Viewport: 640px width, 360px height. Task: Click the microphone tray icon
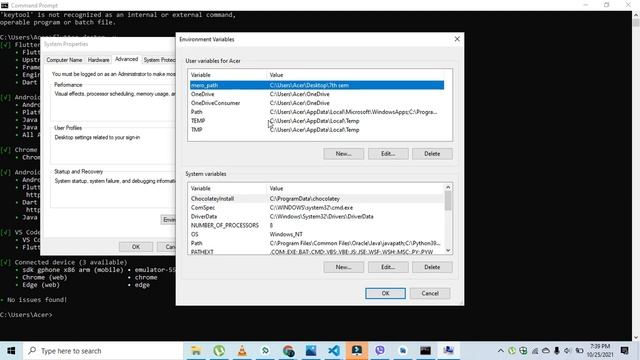tap(557, 351)
